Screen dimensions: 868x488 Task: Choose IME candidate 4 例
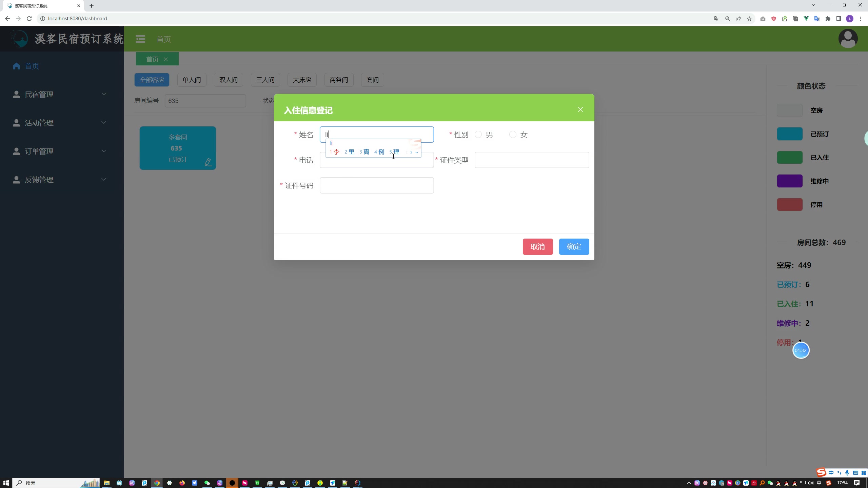pyautogui.click(x=379, y=152)
